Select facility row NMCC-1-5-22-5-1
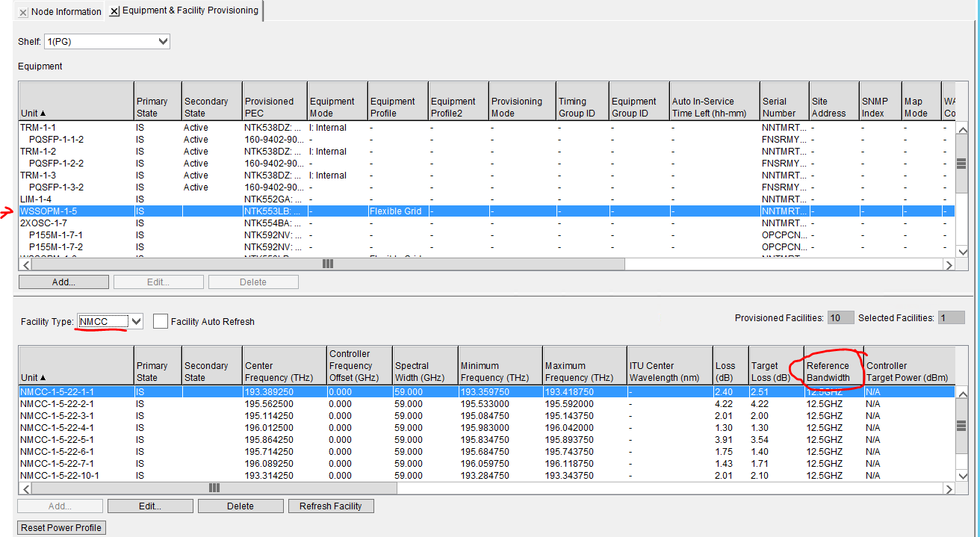This screenshot has width=980, height=537. pos(487,440)
